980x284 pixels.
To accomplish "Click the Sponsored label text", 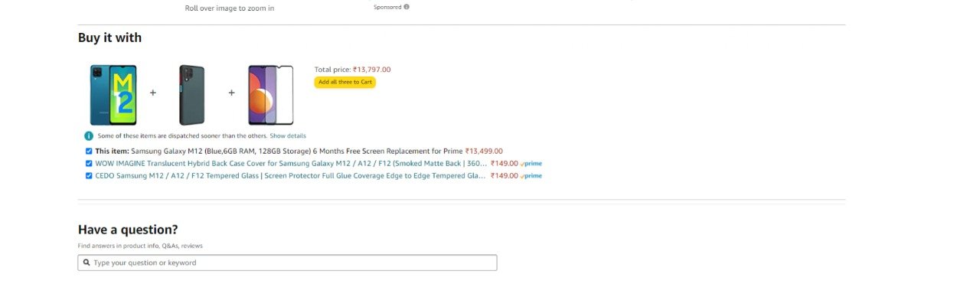I will 387,7.
